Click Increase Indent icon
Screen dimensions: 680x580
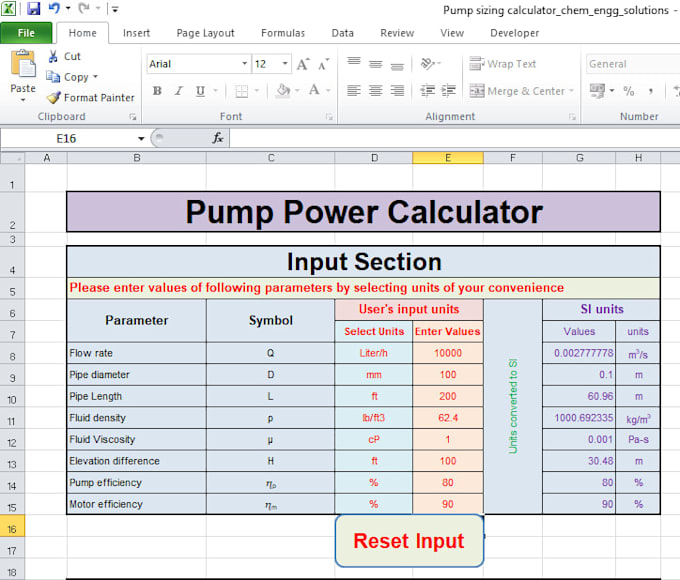pyautogui.click(x=448, y=91)
